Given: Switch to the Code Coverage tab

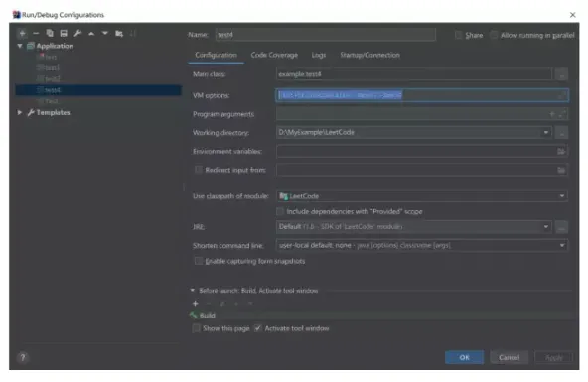Looking at the screenshot, I should pyautogui.click(x=274, y=55).
